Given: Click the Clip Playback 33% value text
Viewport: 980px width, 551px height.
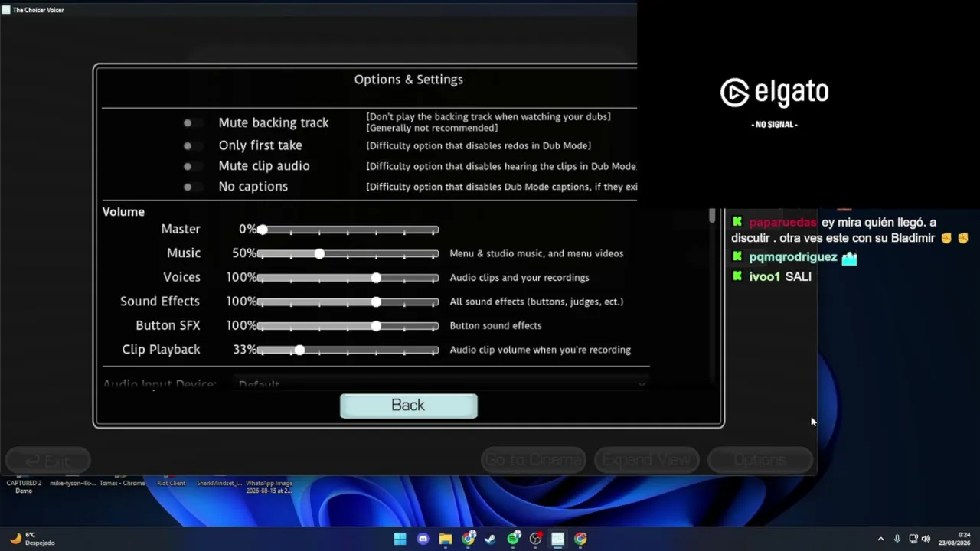Looking at the screenshot, I should coord(245,350).
